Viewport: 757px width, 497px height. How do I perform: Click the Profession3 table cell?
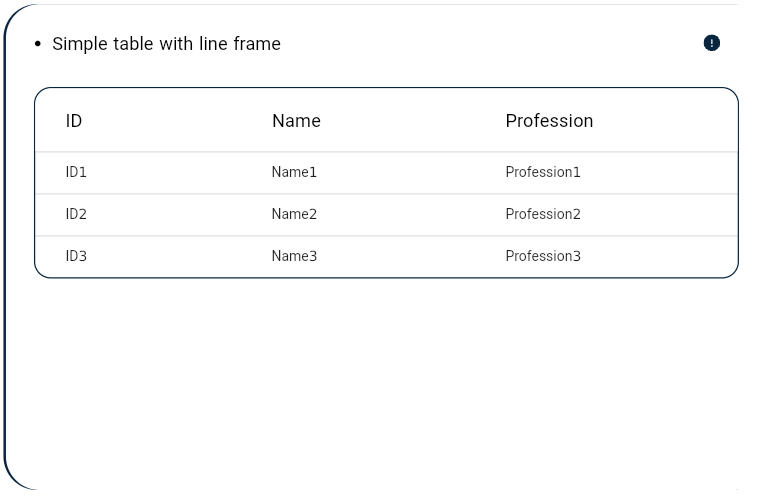click(x=543, y=256)
